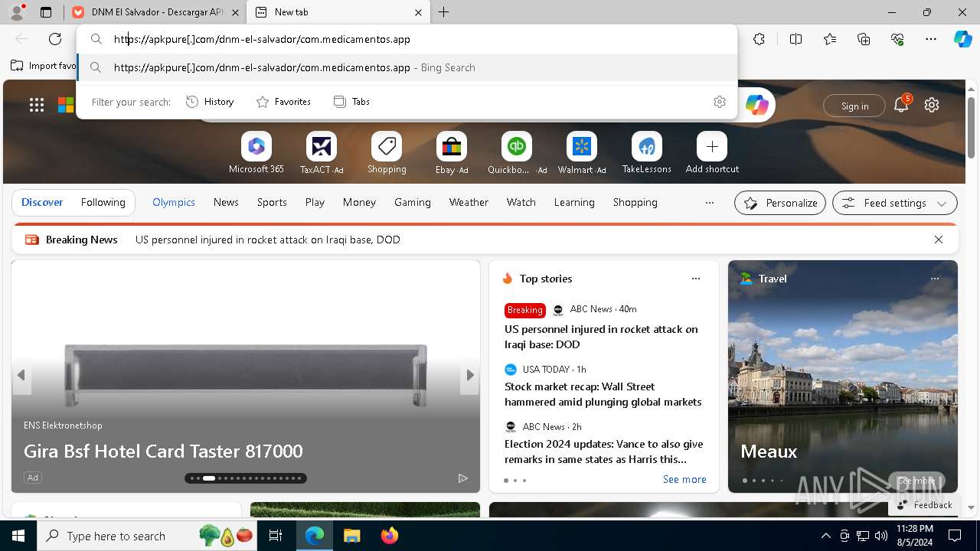Click the Sign in button

pyautogui.click(x=854, y=106)
